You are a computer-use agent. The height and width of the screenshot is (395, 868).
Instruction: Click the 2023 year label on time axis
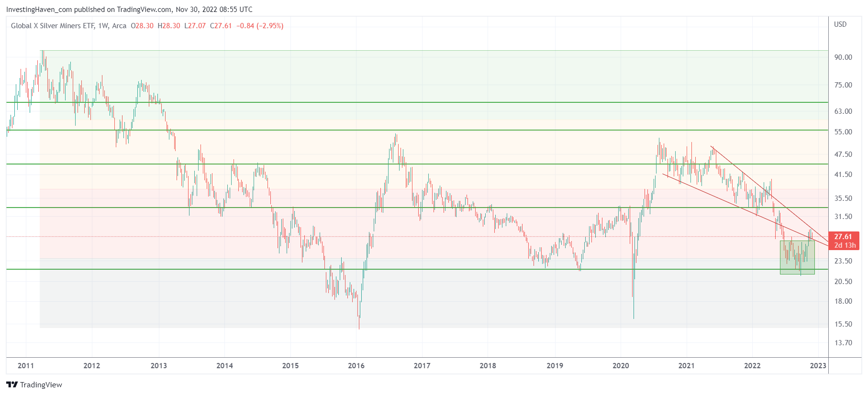818,366
